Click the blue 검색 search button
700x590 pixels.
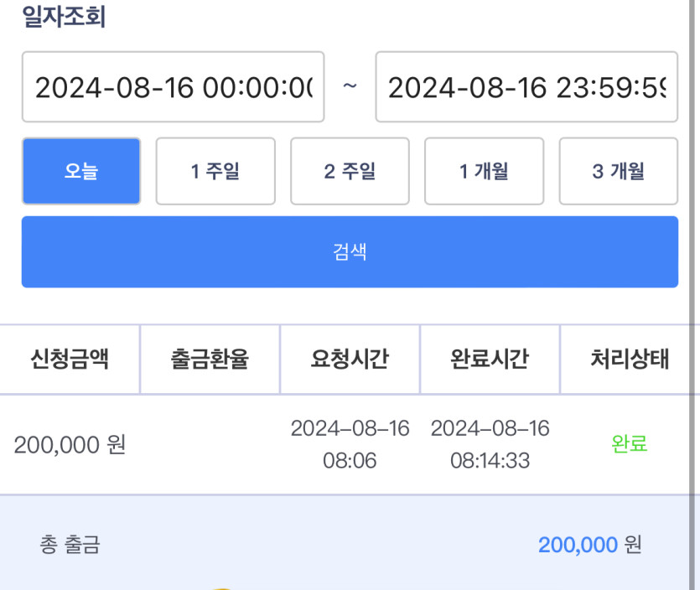(350, 251)
